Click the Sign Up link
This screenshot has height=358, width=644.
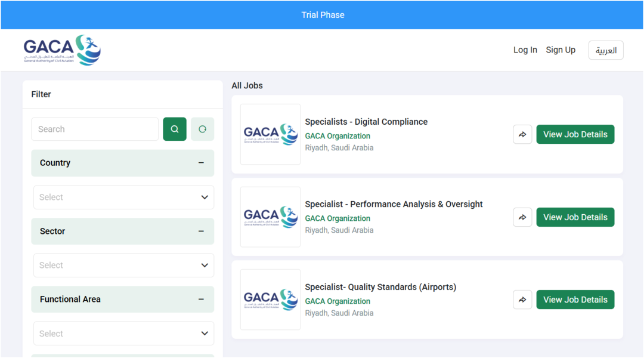(x=561, y=50)
